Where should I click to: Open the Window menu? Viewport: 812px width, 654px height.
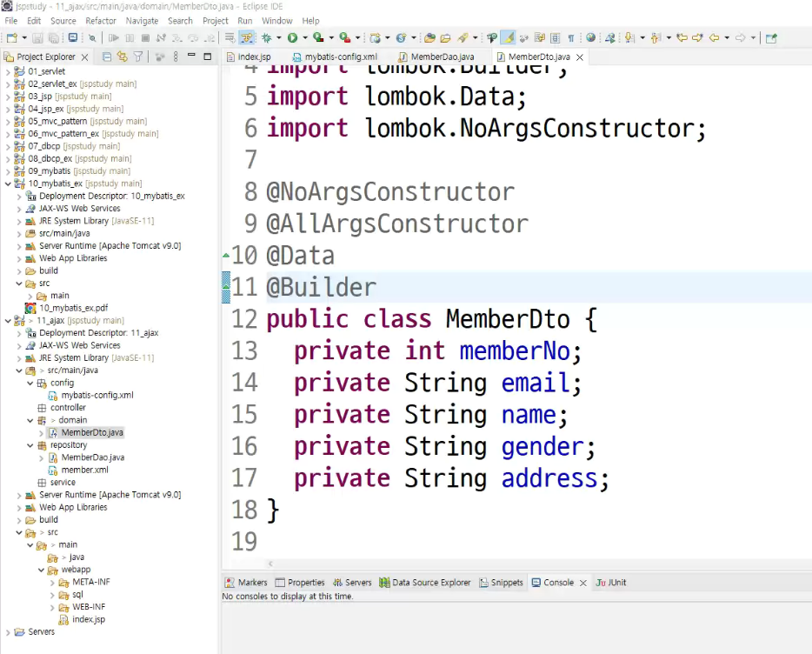click(x=277, y=21)
